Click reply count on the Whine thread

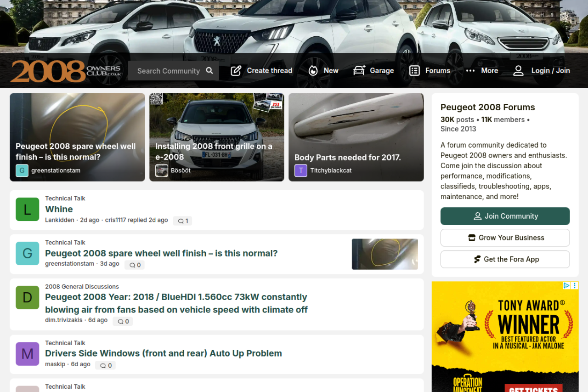point(182,221)
